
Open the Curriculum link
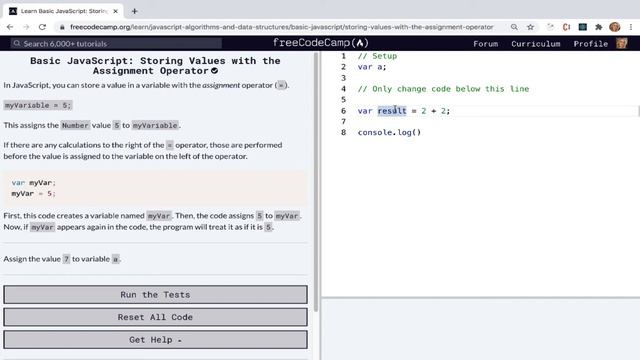536,44
